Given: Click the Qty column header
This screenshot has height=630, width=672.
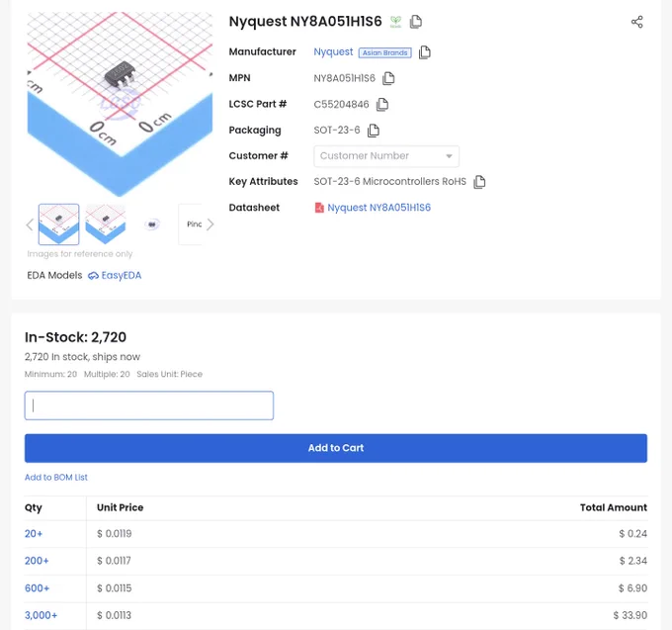Looking at the screenshot, I should [x=33, y=508].
